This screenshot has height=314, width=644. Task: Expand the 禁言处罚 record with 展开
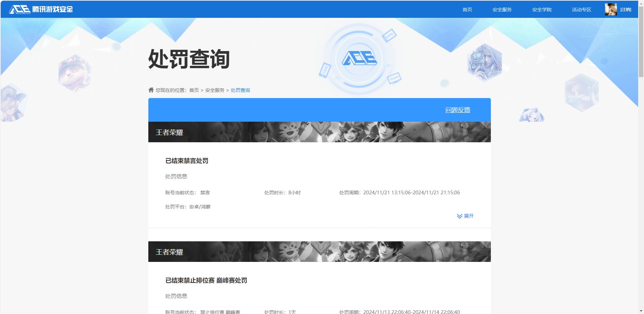[465, 216]
